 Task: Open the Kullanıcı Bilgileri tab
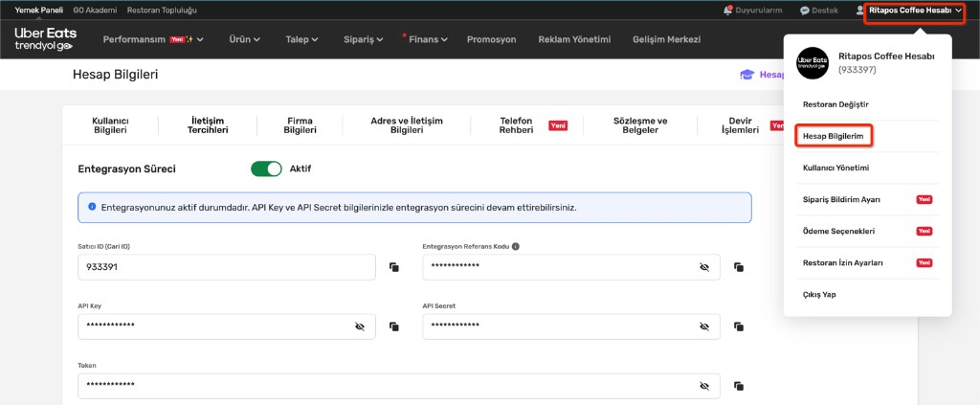[110, 125]
